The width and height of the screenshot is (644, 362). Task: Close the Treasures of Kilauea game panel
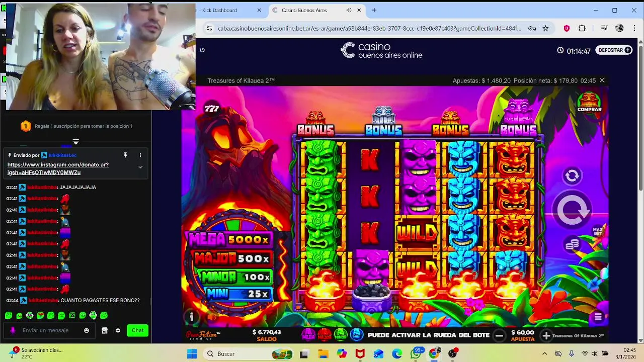point(602,80)
